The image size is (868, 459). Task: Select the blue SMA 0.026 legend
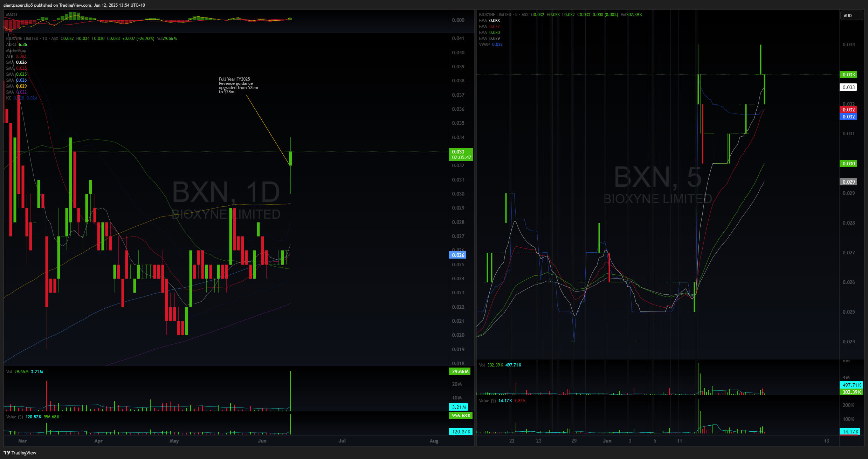tap(16, 80)
